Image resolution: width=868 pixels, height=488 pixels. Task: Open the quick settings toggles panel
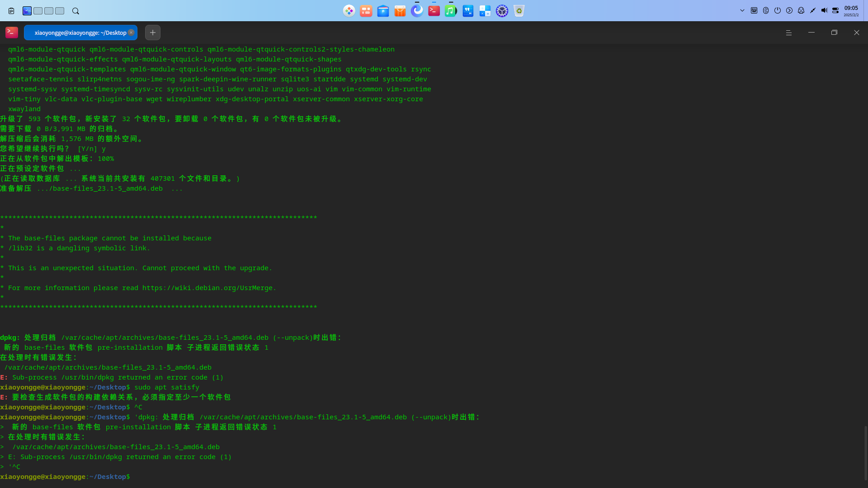[835, 10]
